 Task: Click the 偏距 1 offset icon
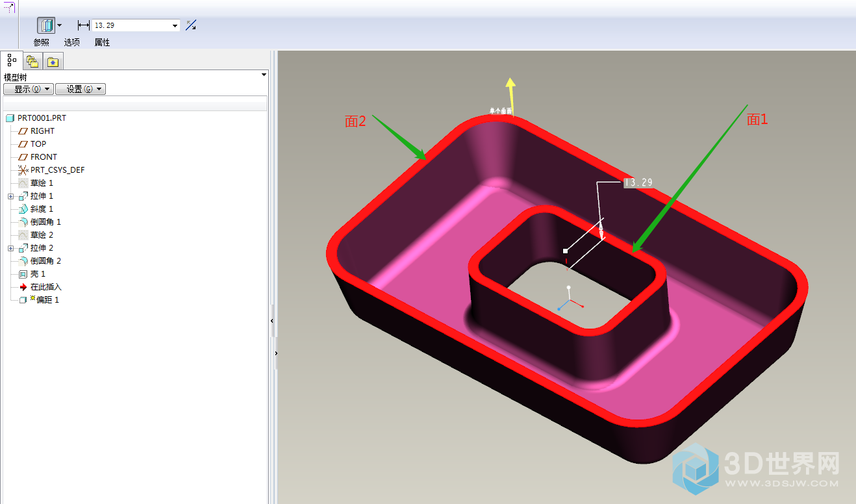[23, 300]
